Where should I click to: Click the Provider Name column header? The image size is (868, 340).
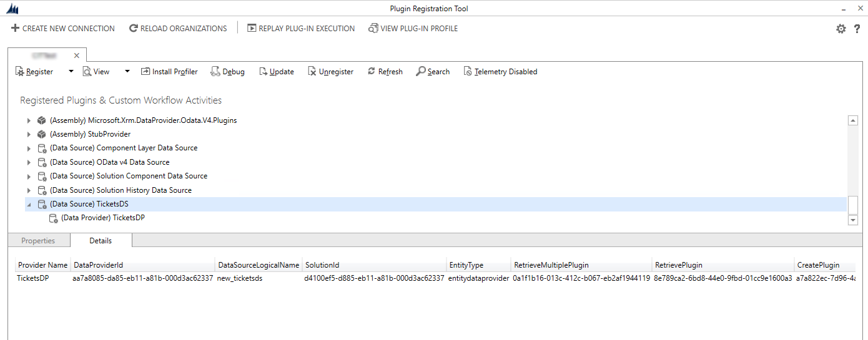[42, 265]
